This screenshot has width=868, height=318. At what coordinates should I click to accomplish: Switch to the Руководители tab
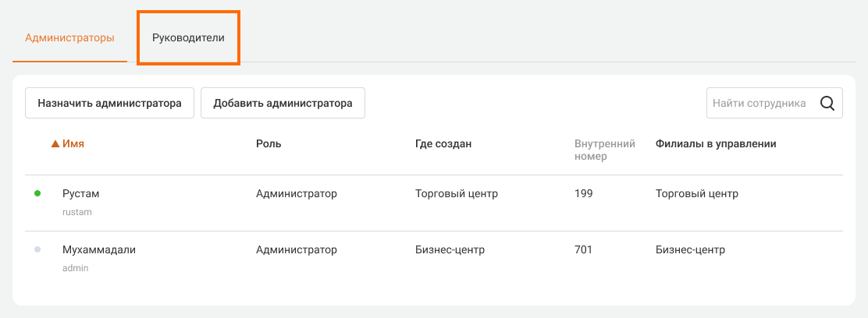point(188,37)
